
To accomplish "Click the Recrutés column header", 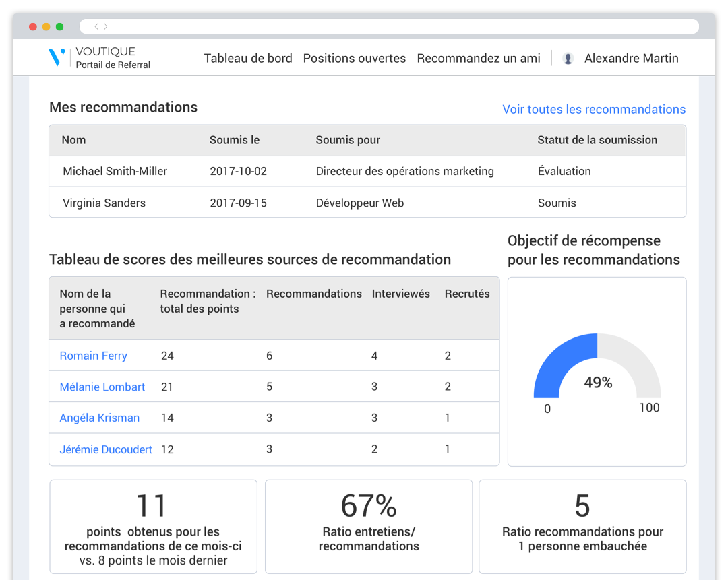I will 467,294.
